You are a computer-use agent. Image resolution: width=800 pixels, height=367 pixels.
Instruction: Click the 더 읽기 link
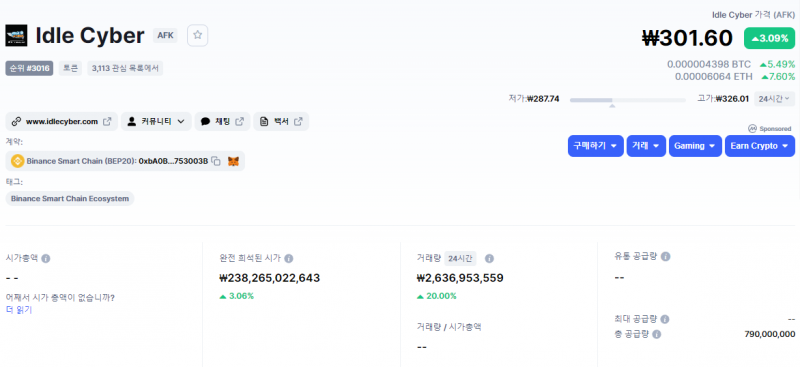point(19,309)
